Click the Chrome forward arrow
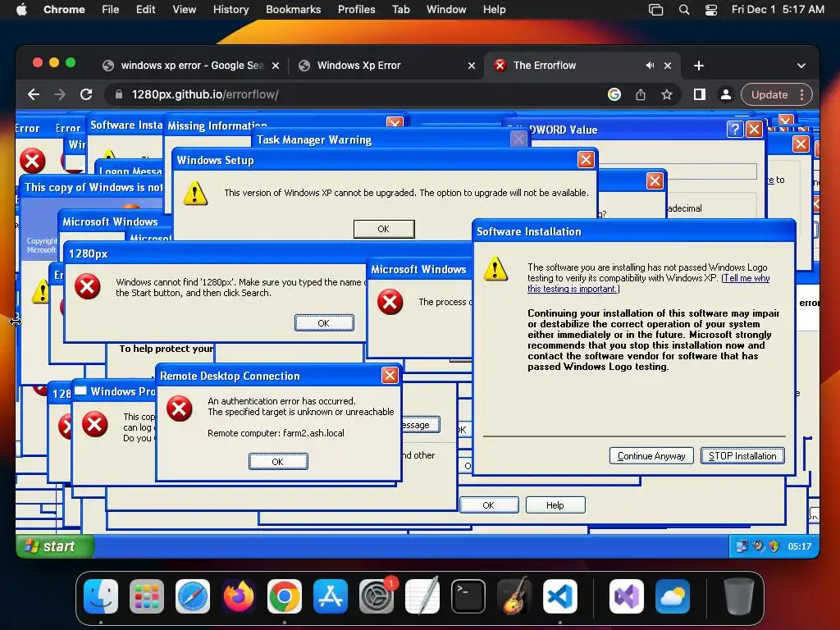840x630 pixels. click(59, 95)
